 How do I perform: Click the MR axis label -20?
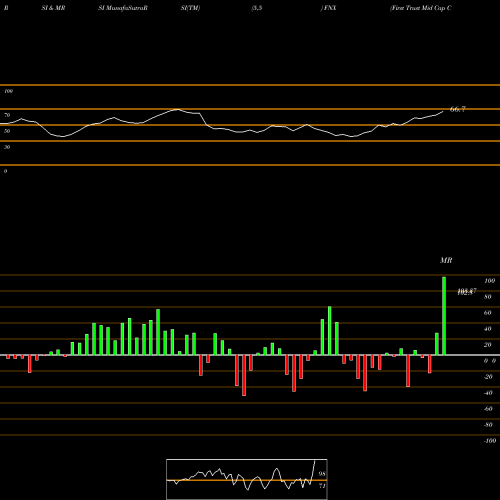coord(488,377)
